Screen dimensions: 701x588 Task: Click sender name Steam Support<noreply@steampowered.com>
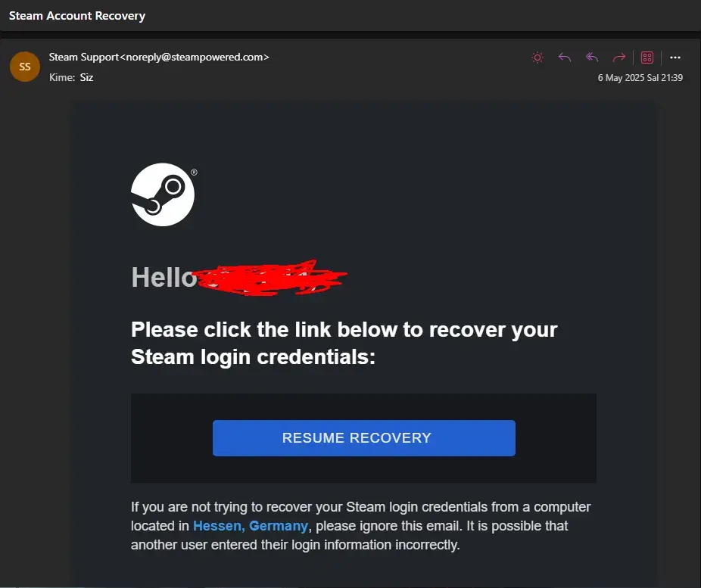(159, 58)
